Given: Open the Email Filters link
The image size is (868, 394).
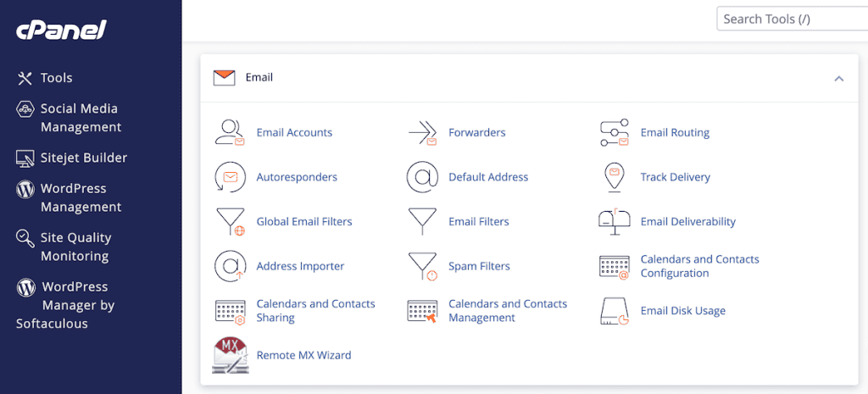Looking at the screenshot, I should [479, 221].
